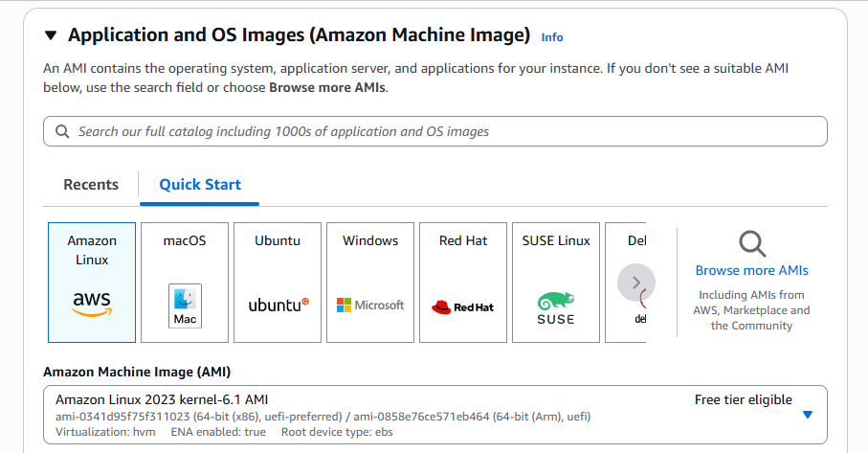Select the Amazon Linux AMI tile
868x453 pixels.
tap(92, 283)
